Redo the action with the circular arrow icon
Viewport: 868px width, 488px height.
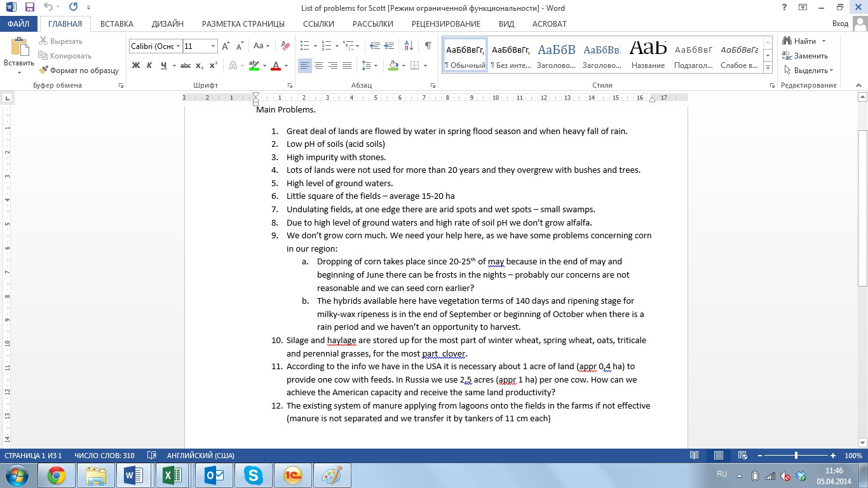coord(73,8)
